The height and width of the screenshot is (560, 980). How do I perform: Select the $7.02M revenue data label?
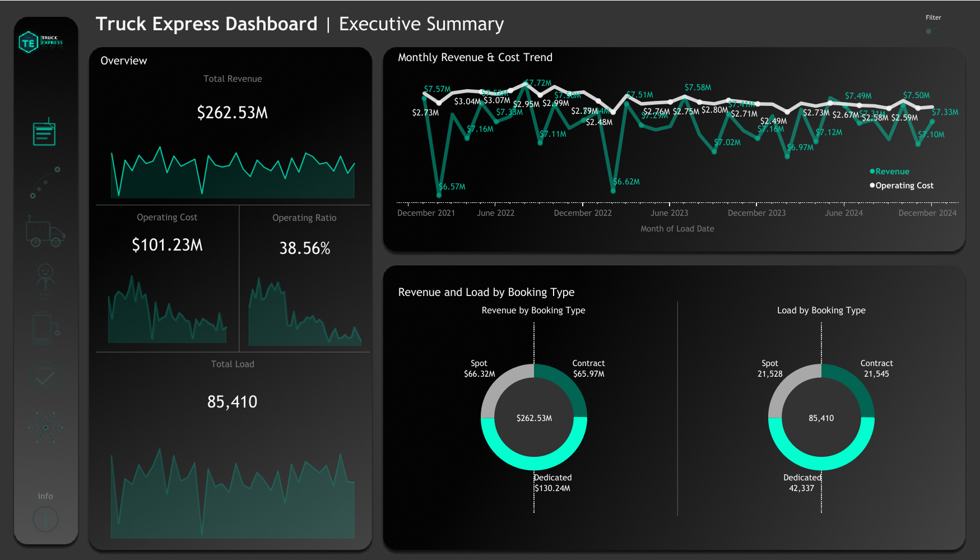[x=727, y=142]
